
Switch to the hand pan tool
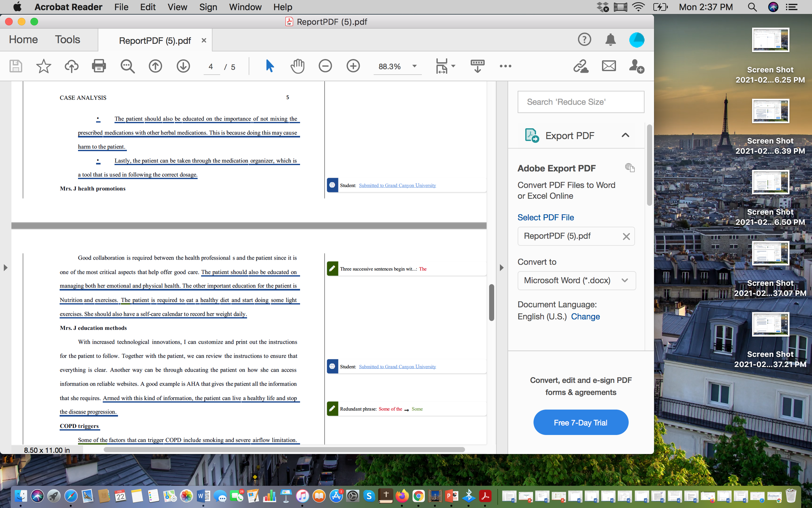pos(297,66)
